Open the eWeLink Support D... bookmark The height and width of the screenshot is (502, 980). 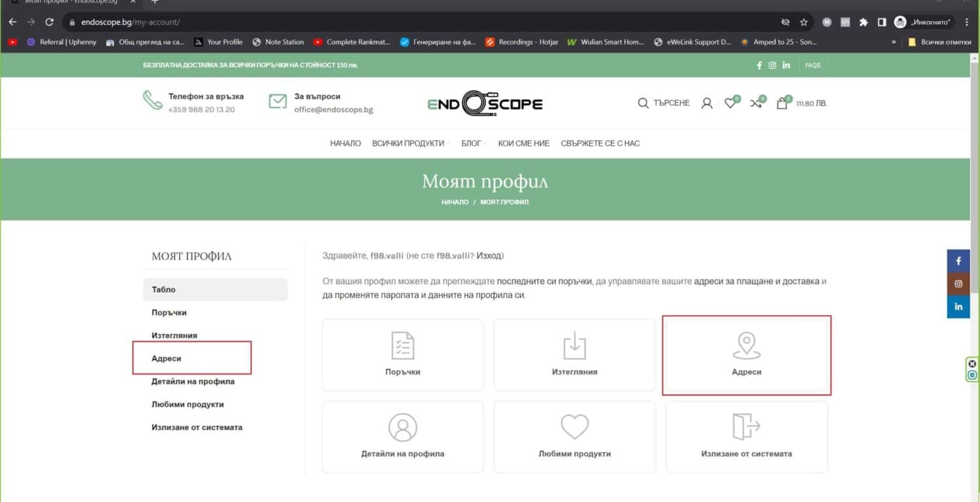click(693, 42)
